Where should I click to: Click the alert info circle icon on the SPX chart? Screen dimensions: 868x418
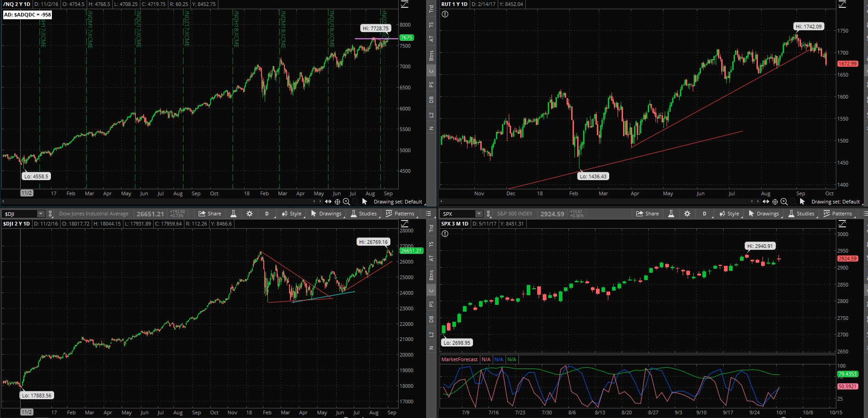(445, 234)
